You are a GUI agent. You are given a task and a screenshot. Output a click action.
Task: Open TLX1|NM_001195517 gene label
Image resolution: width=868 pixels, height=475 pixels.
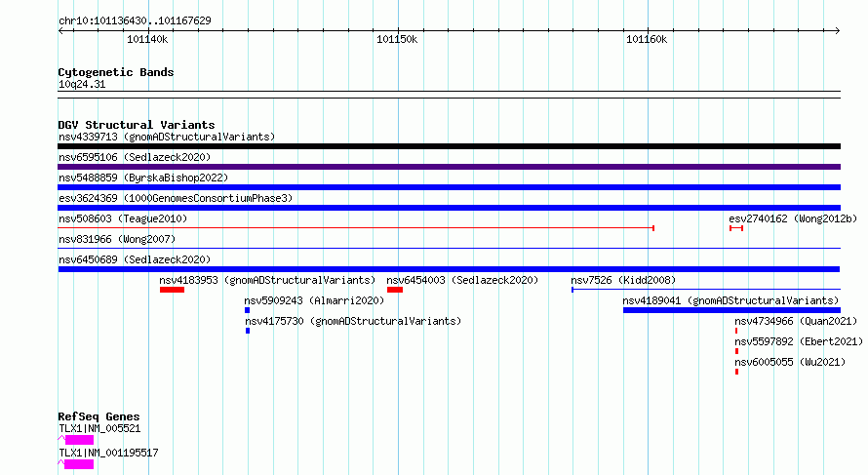coord(108,453)
